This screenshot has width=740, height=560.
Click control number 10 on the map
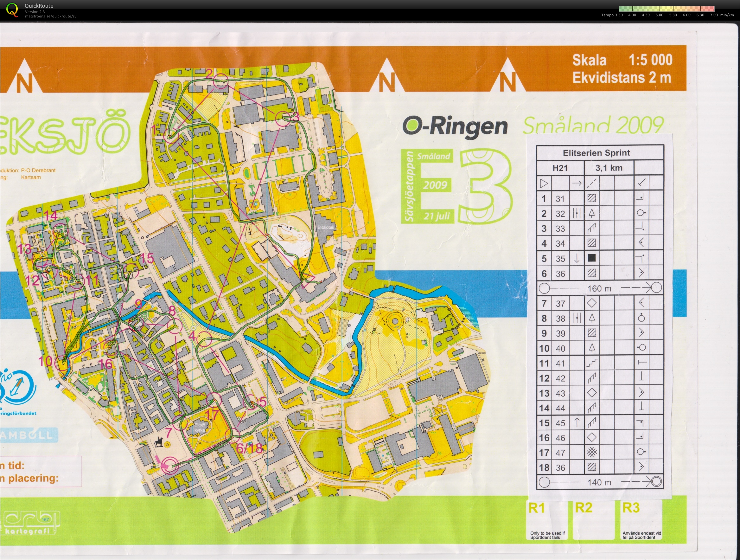coord(46,361)
